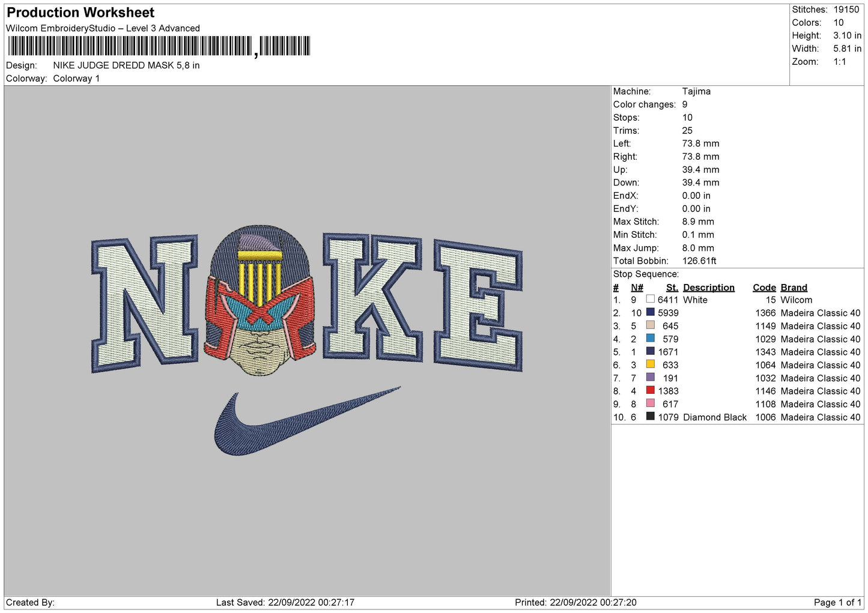Image resolution: width=868 pixels, height=613 pixels.
Task: Click the Diamond Black color swatch
Action: tap(650, 417)
